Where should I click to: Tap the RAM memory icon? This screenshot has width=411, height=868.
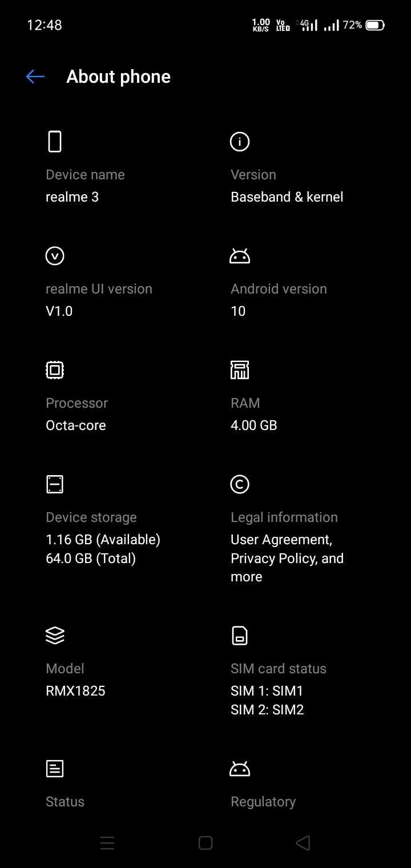240,370
